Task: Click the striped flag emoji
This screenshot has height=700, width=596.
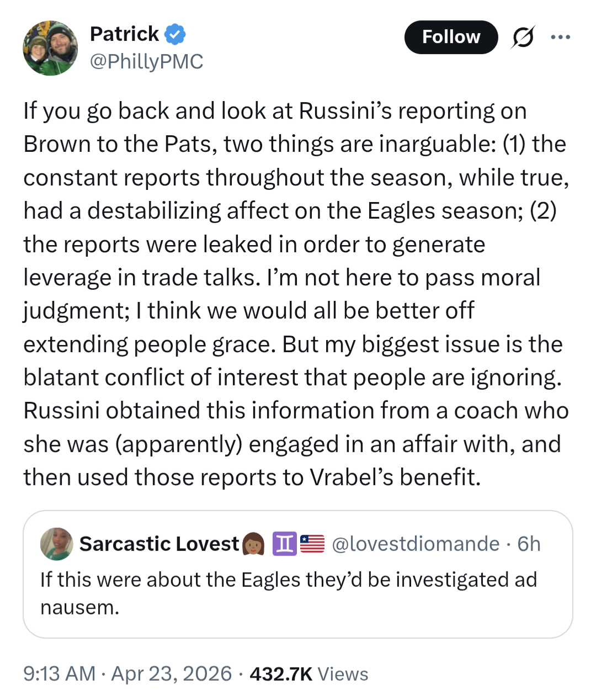Action: [x=312, y=544]
